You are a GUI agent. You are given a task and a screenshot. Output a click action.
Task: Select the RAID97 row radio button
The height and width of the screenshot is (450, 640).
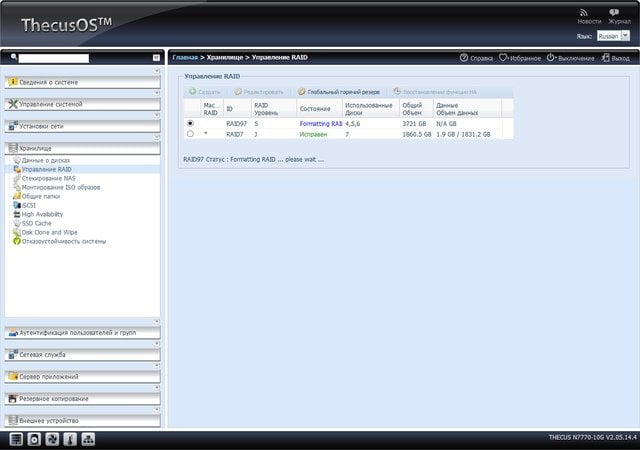coord(190,123)
